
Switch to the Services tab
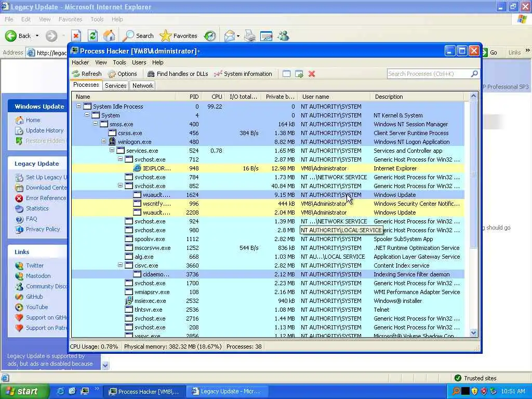click(x=115, y=86)
